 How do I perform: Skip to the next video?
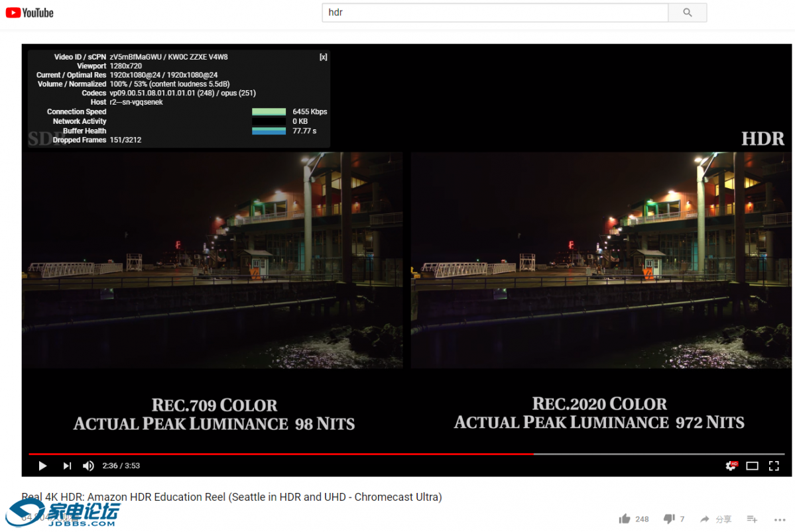click(67, 466)
